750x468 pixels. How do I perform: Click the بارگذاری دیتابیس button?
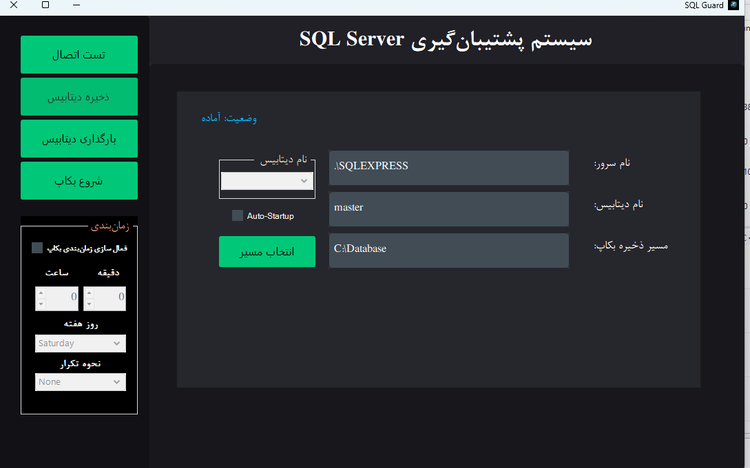point(79,139)
